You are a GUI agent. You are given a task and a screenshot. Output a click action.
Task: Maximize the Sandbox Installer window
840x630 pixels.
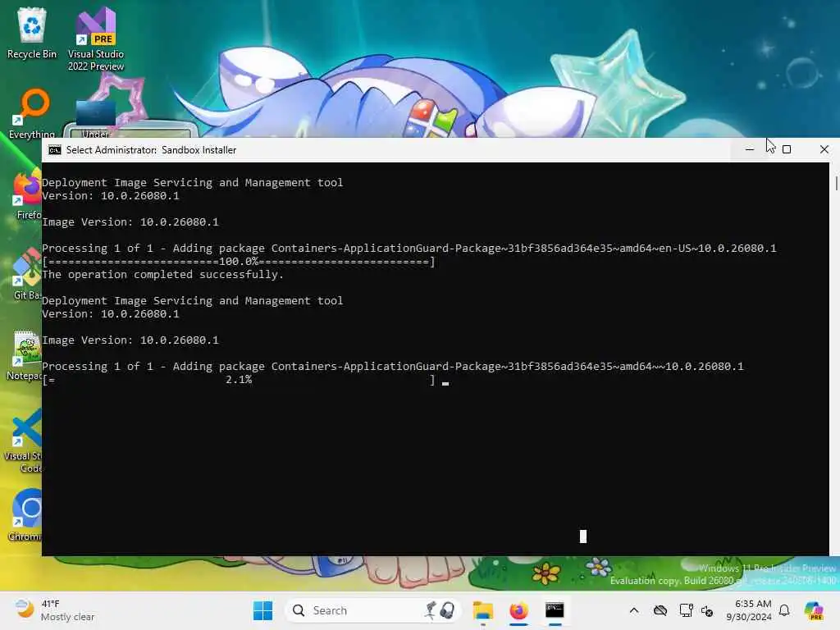(787, 149)
